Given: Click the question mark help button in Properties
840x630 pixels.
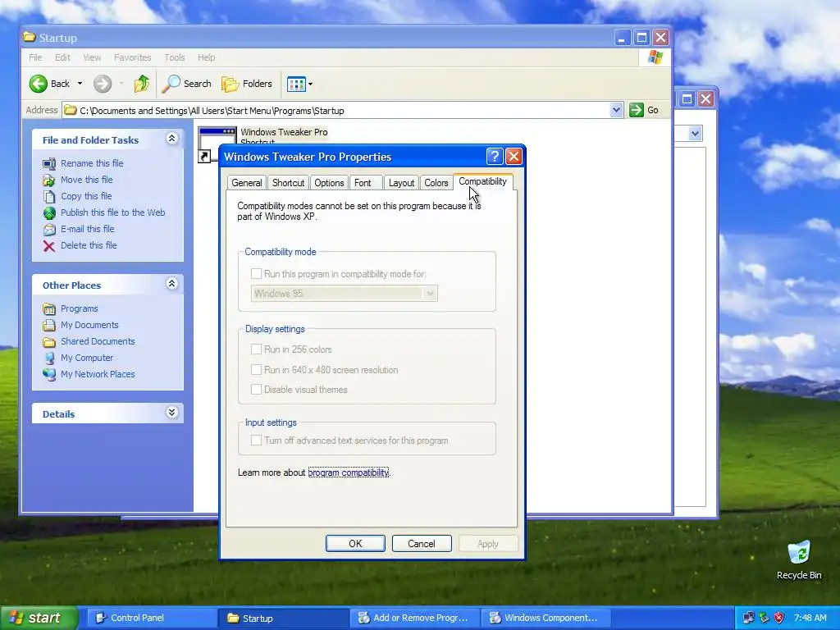Looking at the screenshot, I should pyautogui.click(x=494, y=157).
